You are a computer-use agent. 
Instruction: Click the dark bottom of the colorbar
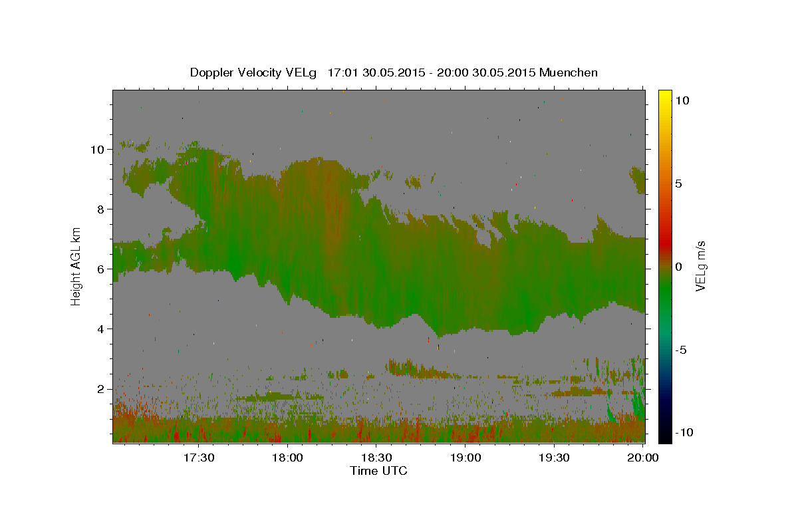665,432
